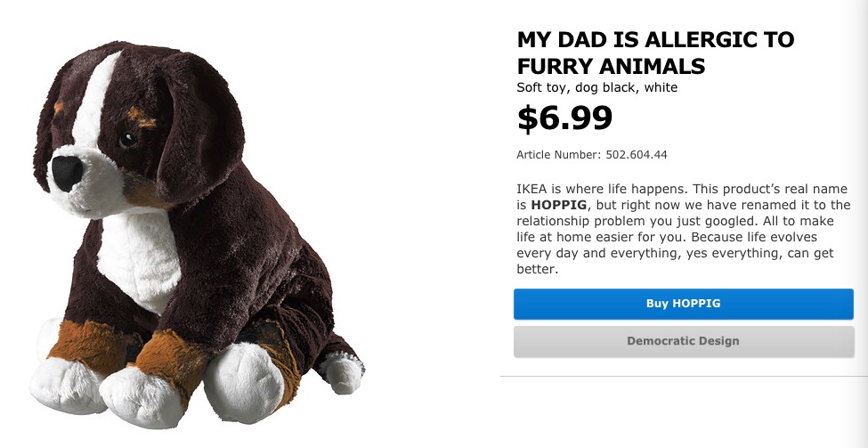Click the "Article Number:" label text

click(558, 155)
